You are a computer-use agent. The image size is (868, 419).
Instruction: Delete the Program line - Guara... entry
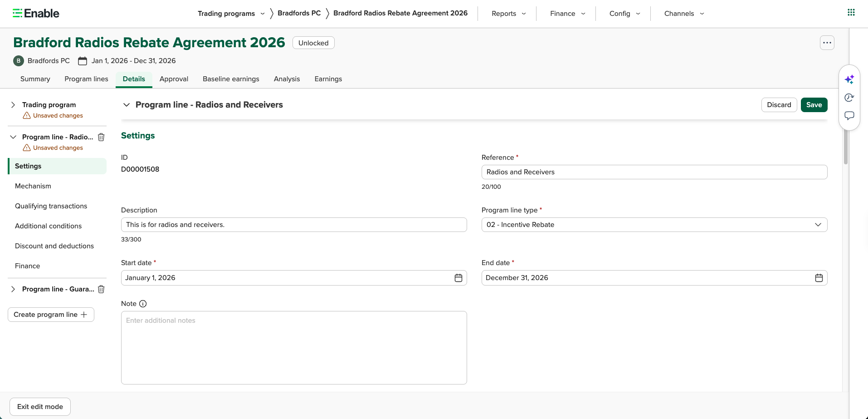click(x=102, y=289)
